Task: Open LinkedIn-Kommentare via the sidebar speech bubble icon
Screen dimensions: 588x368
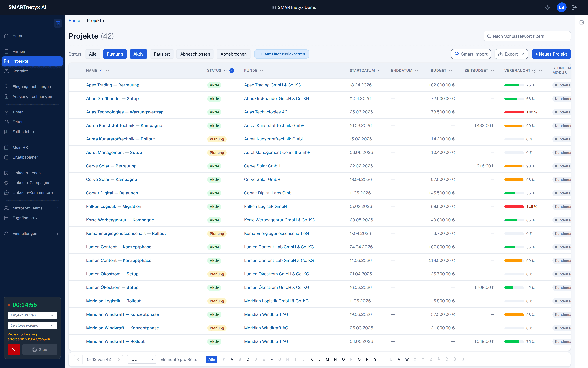Action: click(x=7, y=193)
